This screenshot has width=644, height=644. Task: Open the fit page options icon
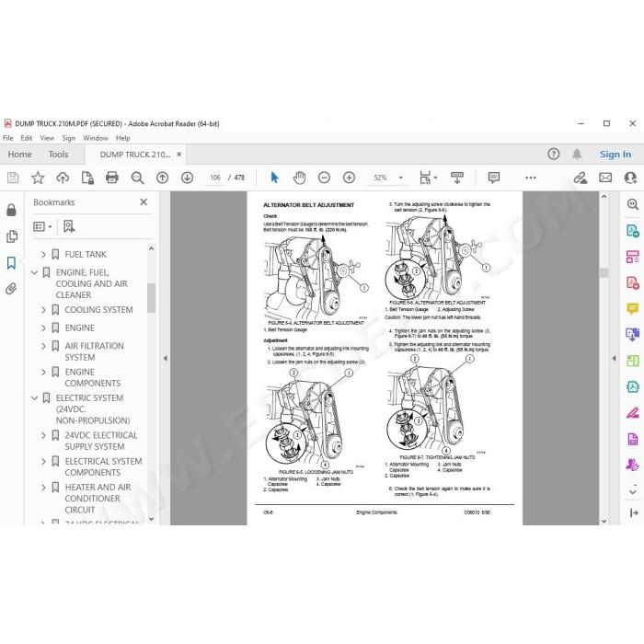click(427, 178)
